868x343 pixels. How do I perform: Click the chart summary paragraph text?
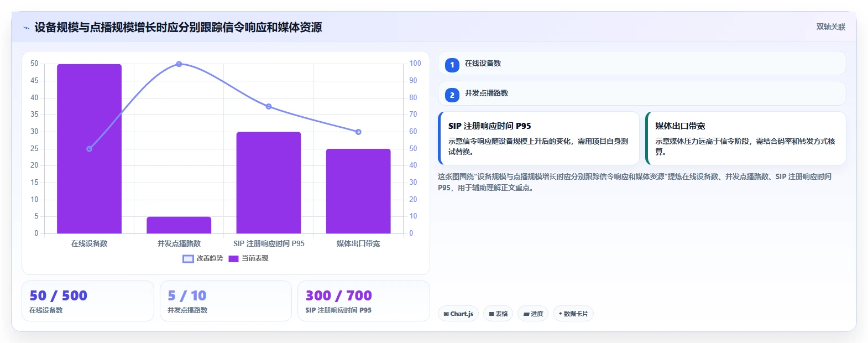635,182
